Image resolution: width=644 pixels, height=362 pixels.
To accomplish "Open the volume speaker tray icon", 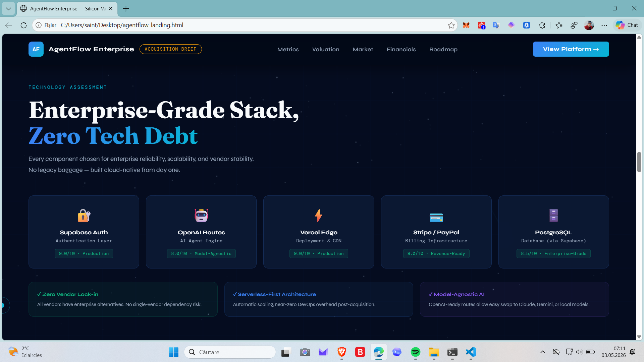I will [579, 352].
